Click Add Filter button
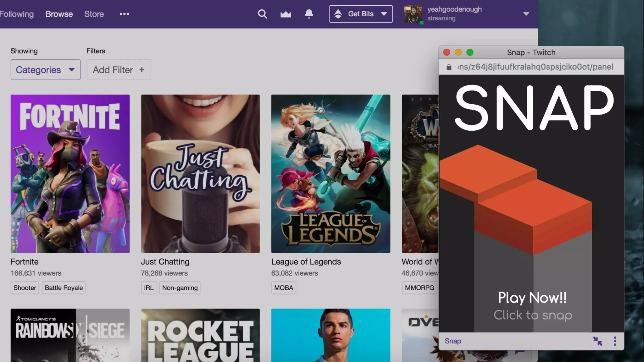The height and width of the screenshot is (362, 644). click(119, 70)
